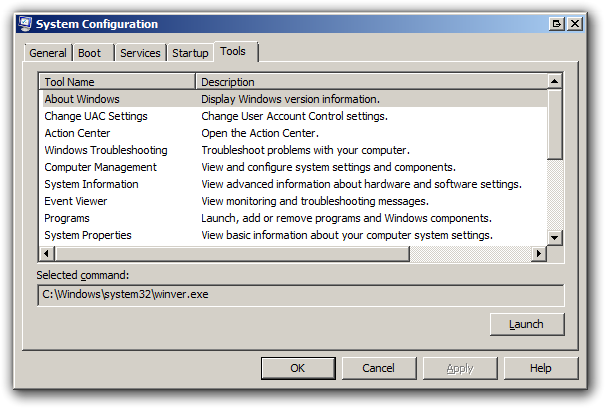Click the Description column header
605x409 pixels.
(372, 82)
